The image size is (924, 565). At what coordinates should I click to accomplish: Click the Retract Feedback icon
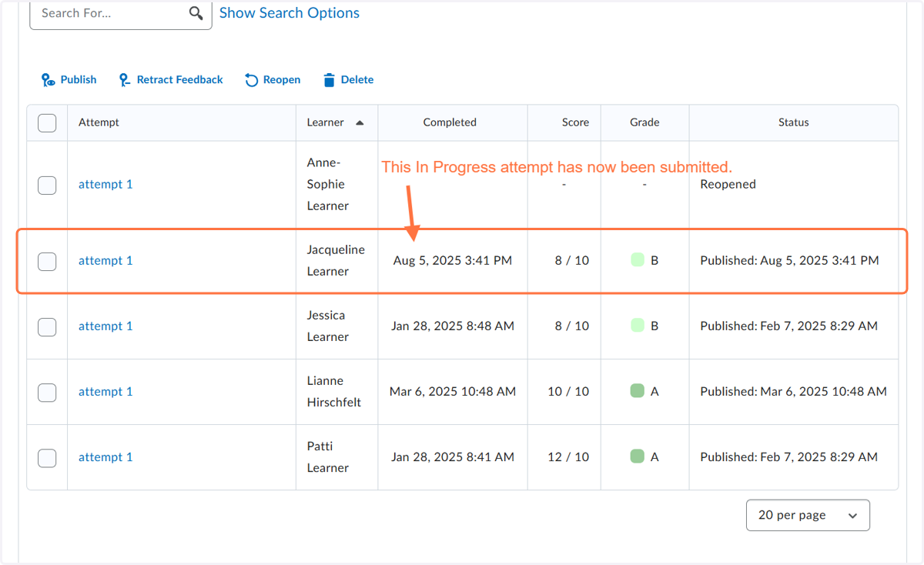tap(125, 80)
